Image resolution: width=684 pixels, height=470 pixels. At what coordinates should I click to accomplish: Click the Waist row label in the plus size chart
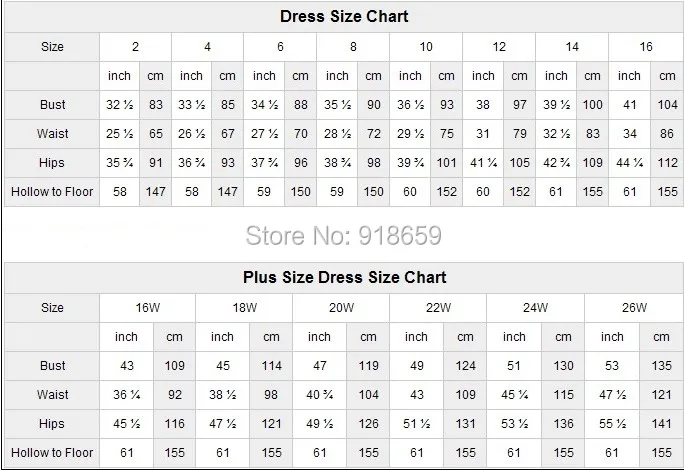pyautogui.click(x=52, y=395)
